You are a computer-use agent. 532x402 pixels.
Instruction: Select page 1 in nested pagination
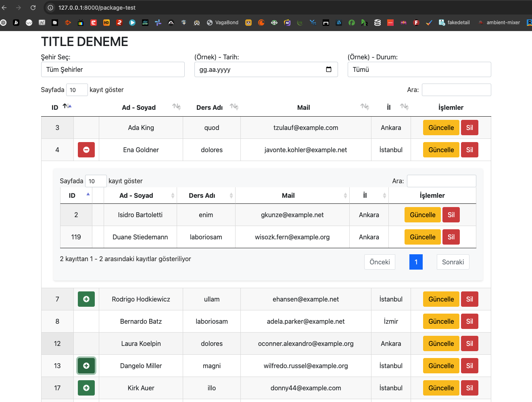click(x=415, y=262)
